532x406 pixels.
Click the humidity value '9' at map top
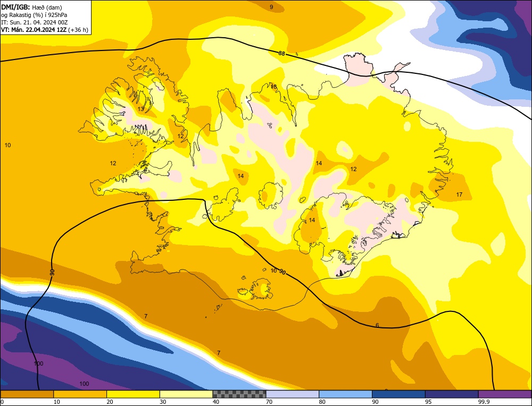click(271, 7)
